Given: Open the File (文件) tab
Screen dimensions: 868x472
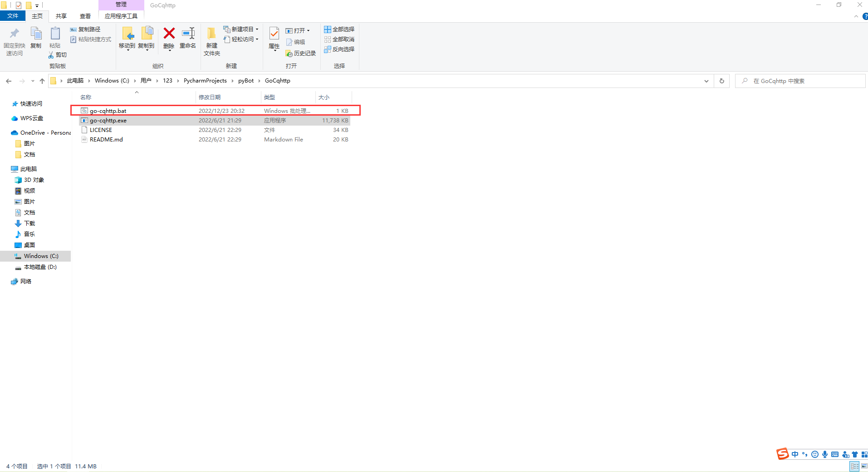Looking at the screenshot, I should click(13, 16).
